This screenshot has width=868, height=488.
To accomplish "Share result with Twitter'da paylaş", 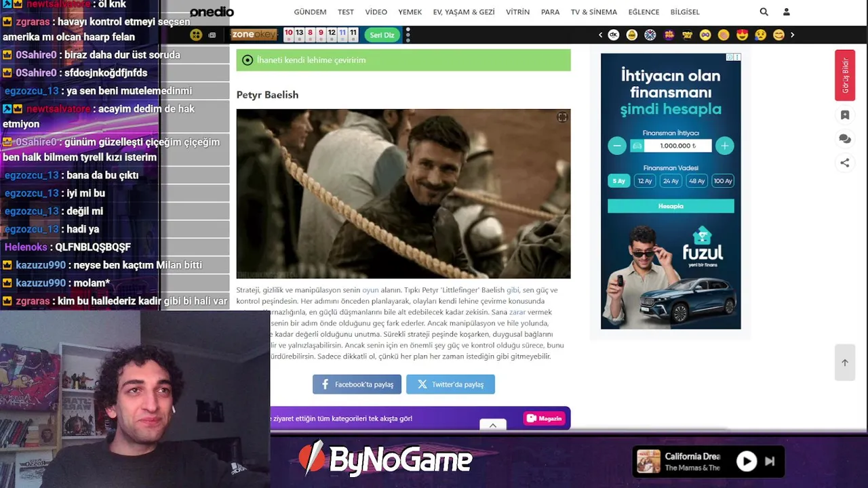I will (x=450, y=384).
